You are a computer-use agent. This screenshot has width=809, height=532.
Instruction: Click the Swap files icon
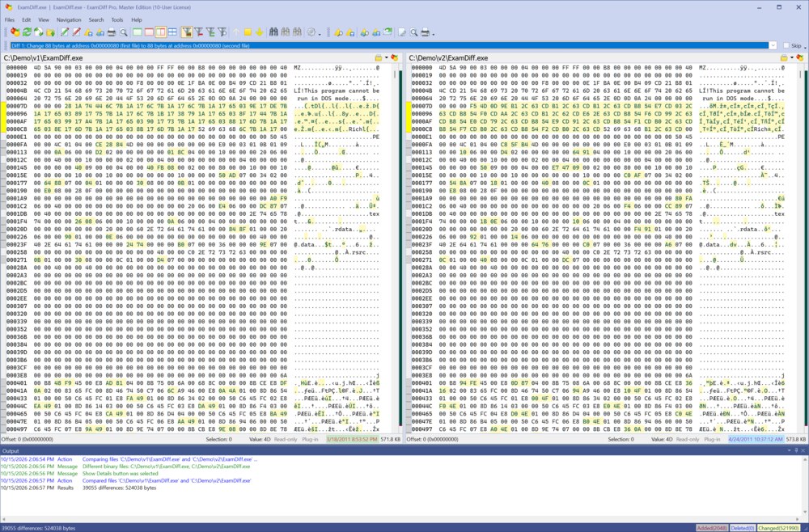[39, 32]
